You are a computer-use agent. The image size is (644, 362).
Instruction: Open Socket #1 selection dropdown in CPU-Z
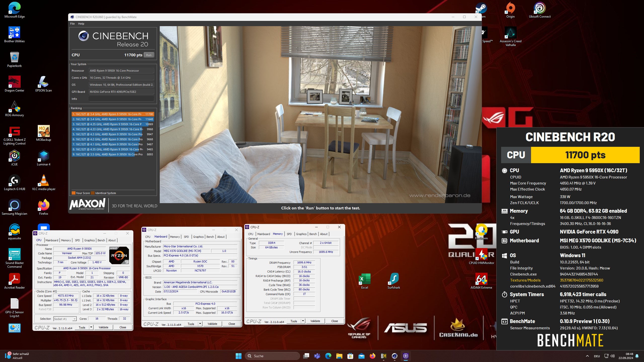[65, 319]
